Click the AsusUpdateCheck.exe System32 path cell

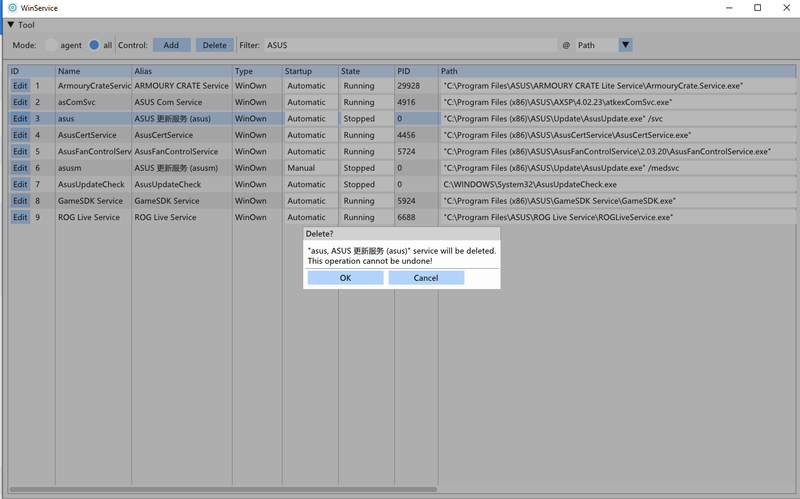(x=617, y=184)
